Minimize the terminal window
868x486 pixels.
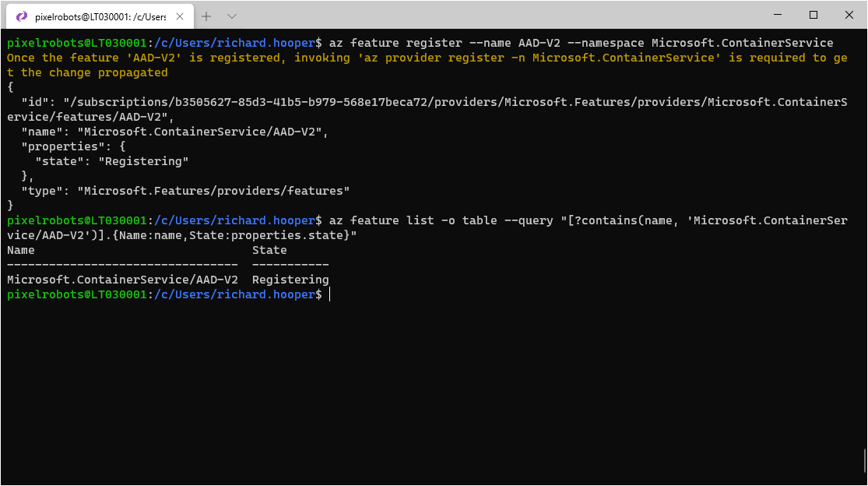[x=778, y=15]
